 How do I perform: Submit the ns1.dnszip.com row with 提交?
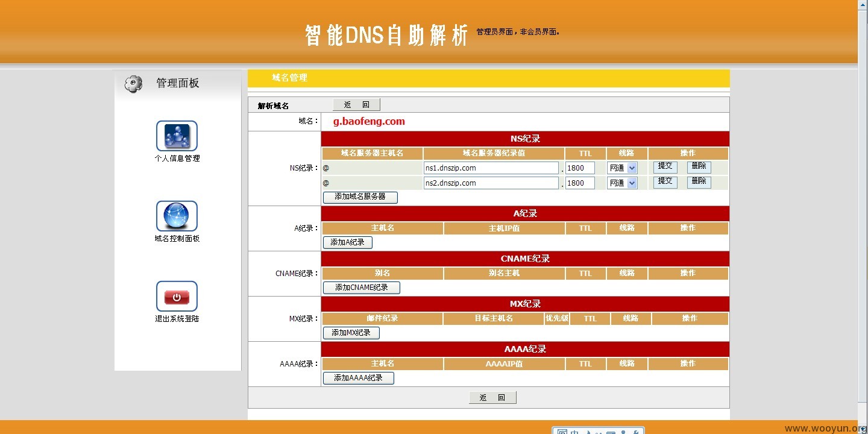[x=665, y=167]
